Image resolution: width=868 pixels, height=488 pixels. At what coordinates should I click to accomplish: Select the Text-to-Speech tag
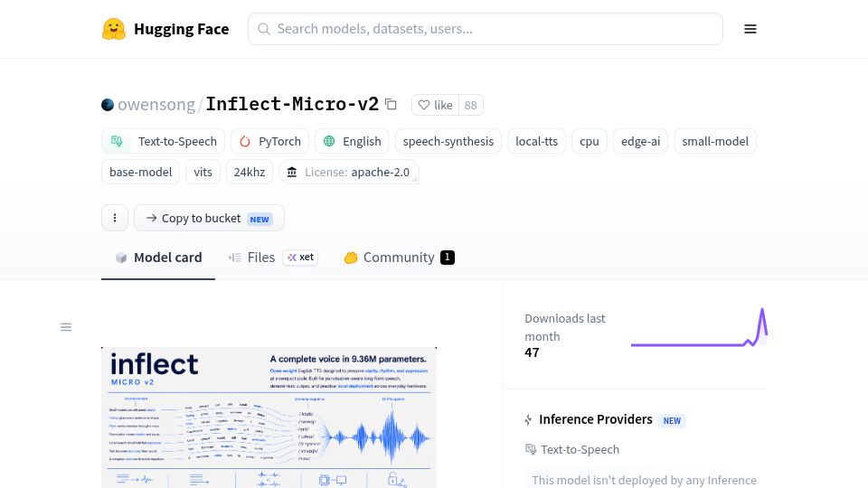164,141
